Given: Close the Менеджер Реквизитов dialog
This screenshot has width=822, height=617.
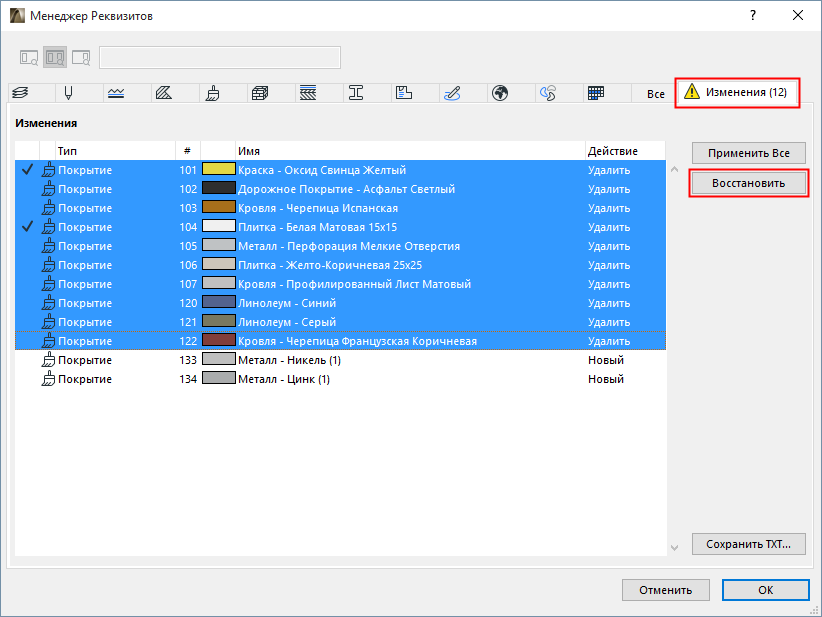Looking at the screenshot, I should tap(798, 15).
